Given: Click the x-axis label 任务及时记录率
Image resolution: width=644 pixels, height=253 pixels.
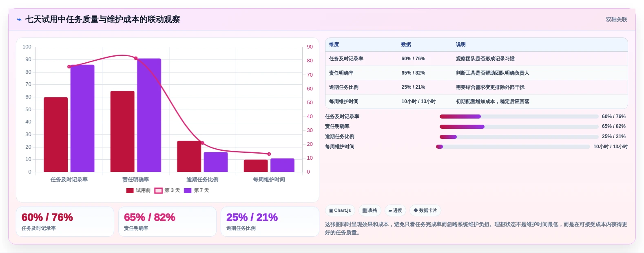Looking at the screenshot, I should coord(69,180).
